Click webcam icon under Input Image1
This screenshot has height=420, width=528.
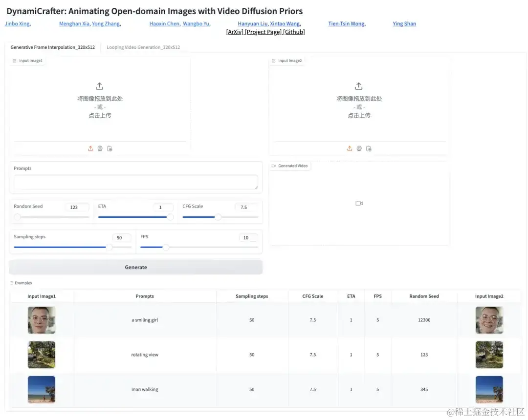pos(100,148)
